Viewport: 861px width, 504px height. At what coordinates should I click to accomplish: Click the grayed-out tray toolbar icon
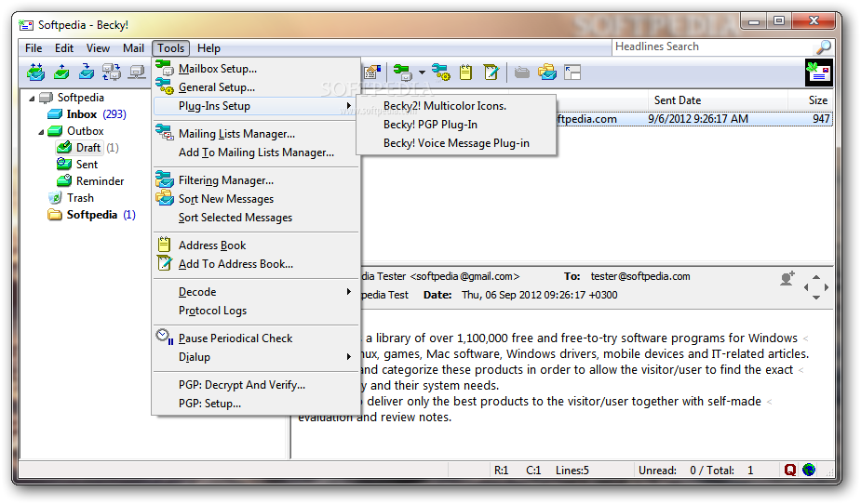point(521,73)
